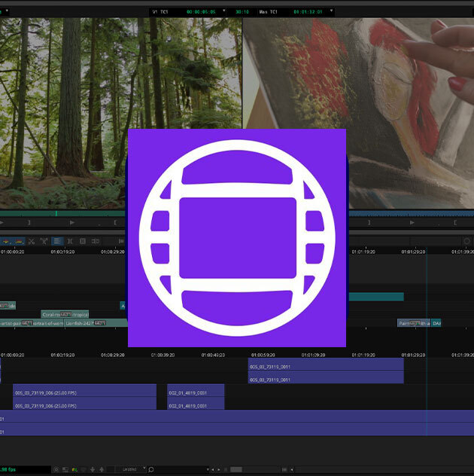Click 01:00:59:20 on the lower timecode ruler

click(263, 355)
